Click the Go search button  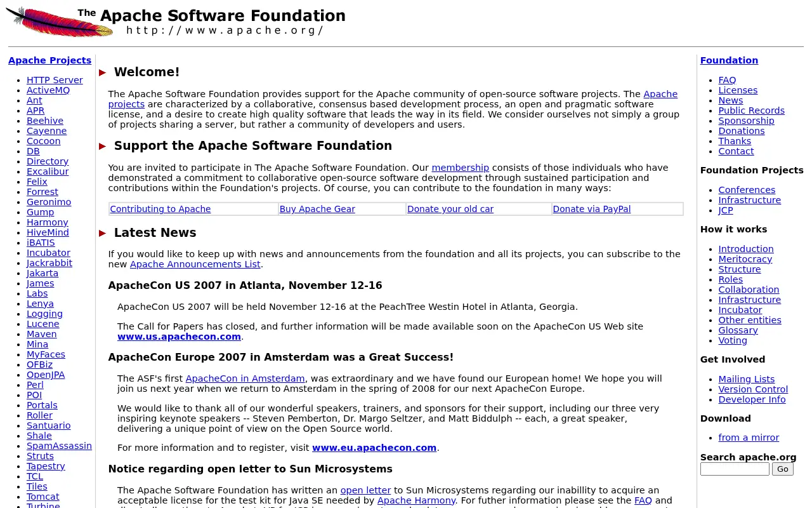click(x=783, y=469)
